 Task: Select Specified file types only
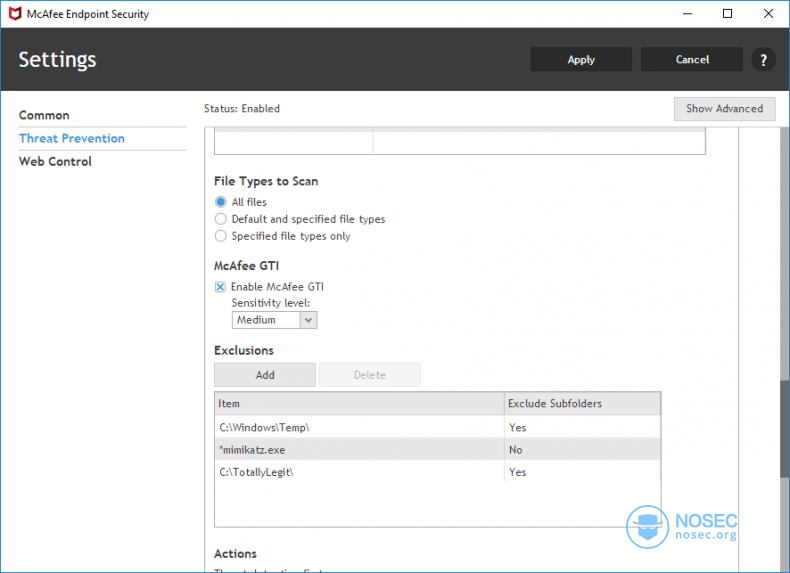pos(221,236)
